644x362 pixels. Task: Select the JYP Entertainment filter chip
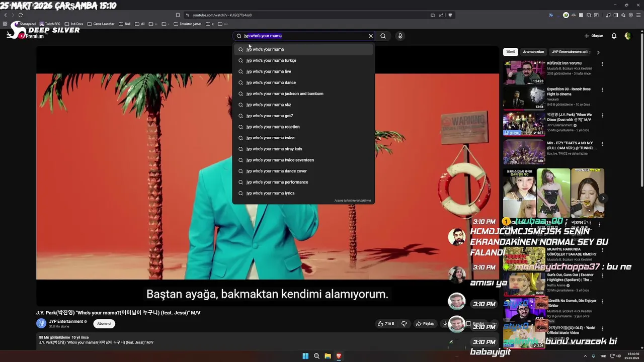[570, 52]
